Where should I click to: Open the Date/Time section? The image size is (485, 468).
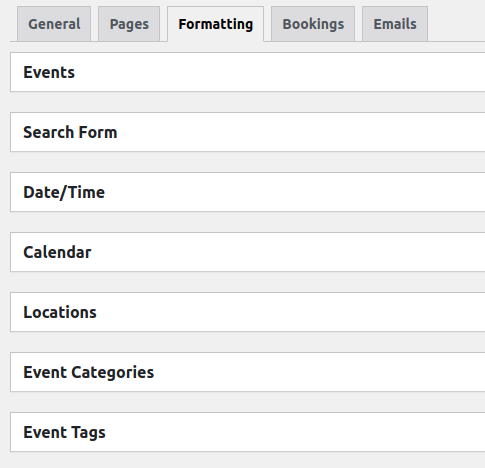point(248,192)
